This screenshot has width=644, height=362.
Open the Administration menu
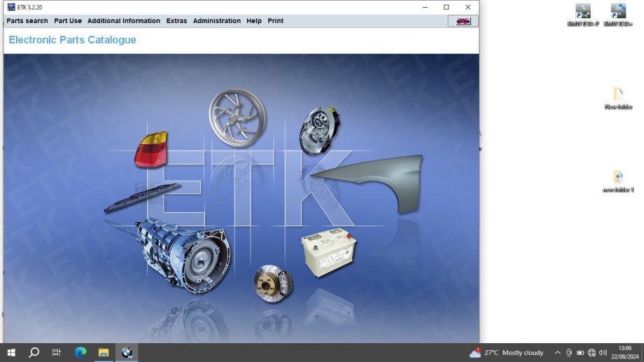coord(217,20)
